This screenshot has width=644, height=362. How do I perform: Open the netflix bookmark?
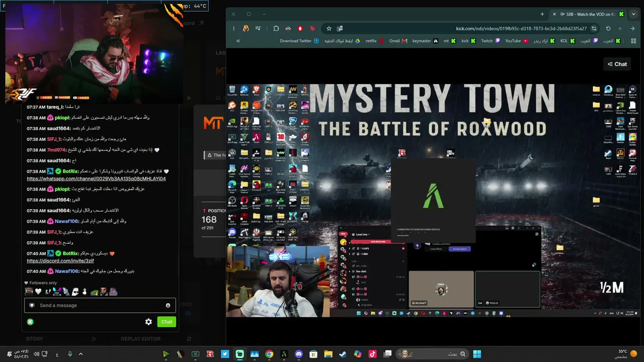tap(375, 41)
